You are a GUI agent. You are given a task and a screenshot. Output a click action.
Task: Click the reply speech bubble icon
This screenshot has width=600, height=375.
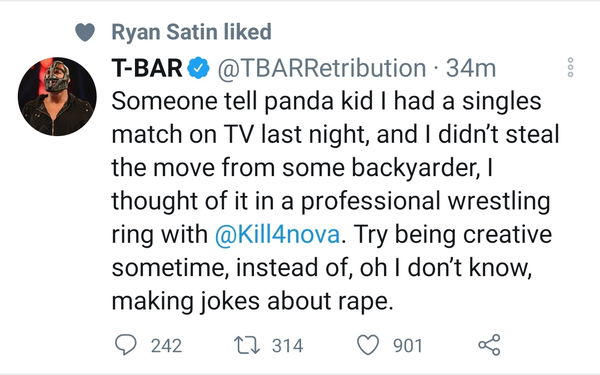(x=126, y=345)
